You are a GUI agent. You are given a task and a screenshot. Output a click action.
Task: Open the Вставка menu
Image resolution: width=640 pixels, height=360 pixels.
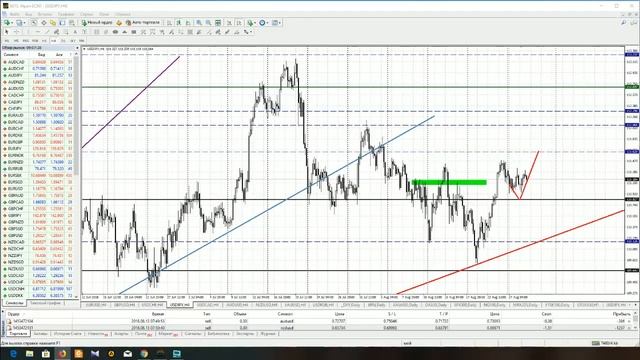pyautogui.click(x=45, y=14)
